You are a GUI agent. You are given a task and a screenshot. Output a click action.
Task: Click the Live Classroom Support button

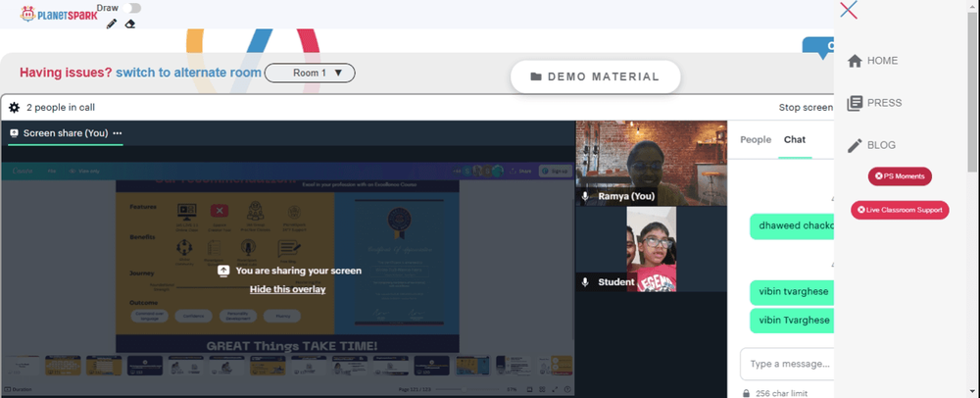tap(900, 210)
